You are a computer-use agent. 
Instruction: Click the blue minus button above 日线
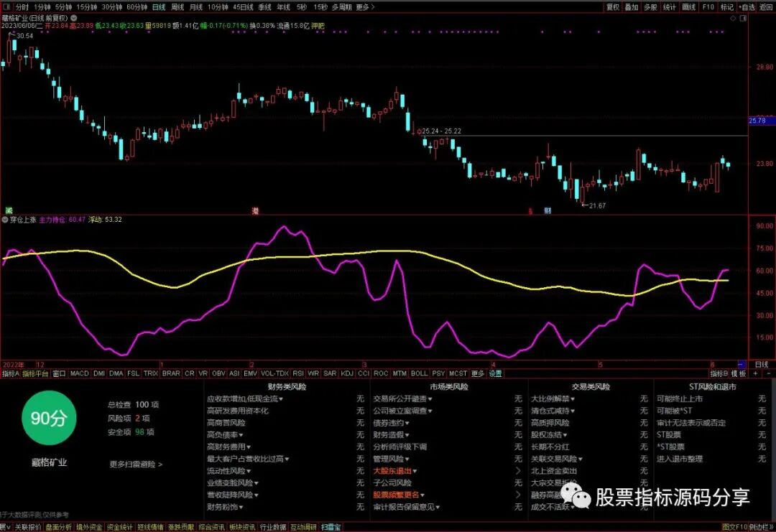point(741,365)
